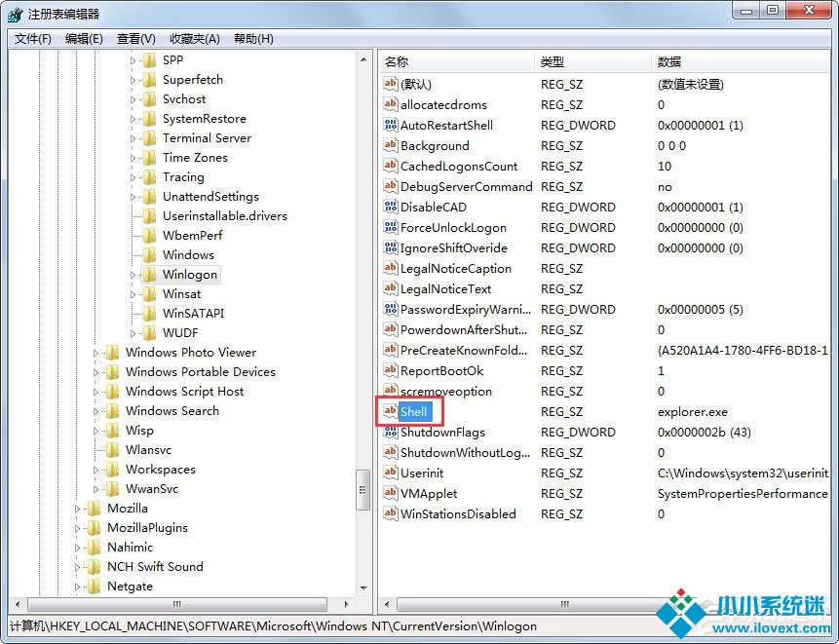
Task: Click the DWORD icon next to DisableCAD
Action: (x=391, y=207)
